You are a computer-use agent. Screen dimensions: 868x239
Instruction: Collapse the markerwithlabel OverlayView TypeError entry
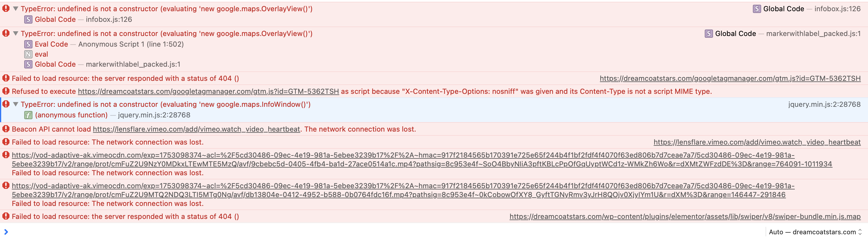15,34
